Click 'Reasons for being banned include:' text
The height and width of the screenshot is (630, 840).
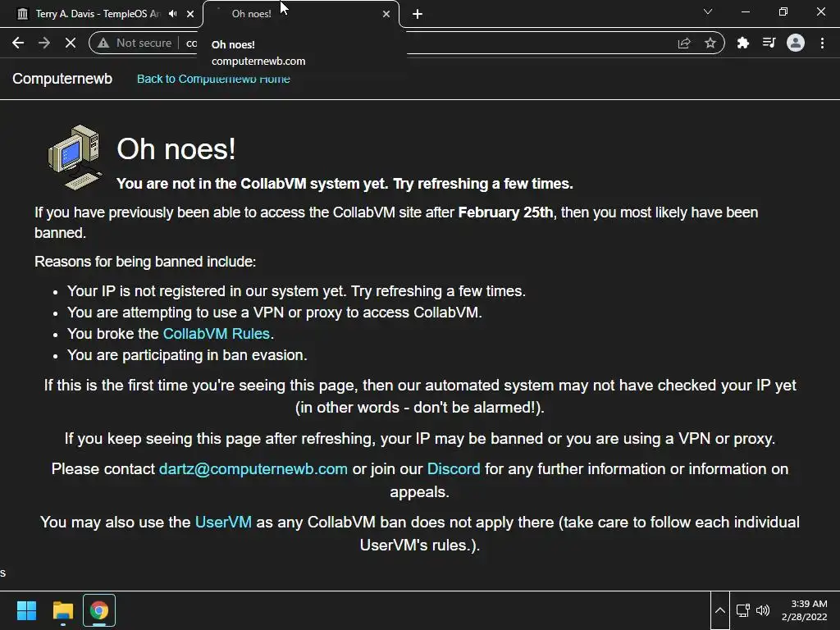pyautogui.click(x=145, y=262)
